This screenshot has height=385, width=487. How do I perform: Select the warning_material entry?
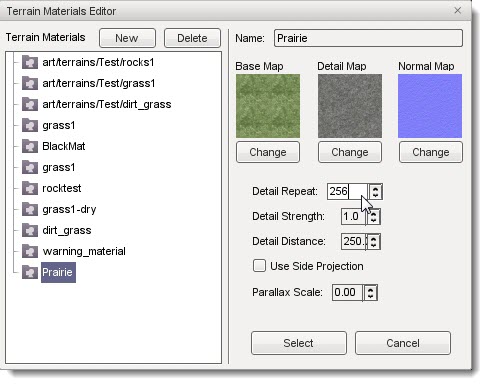click(84, 251)
